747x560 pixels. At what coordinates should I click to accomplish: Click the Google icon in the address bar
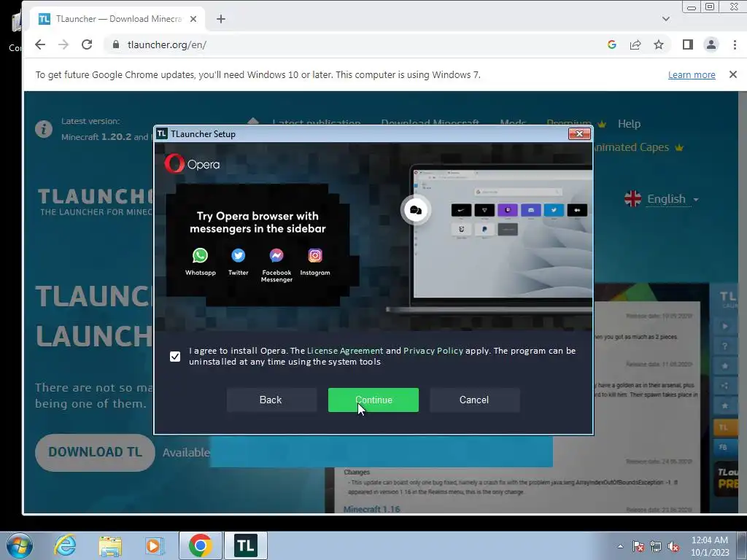coord(612,44)
